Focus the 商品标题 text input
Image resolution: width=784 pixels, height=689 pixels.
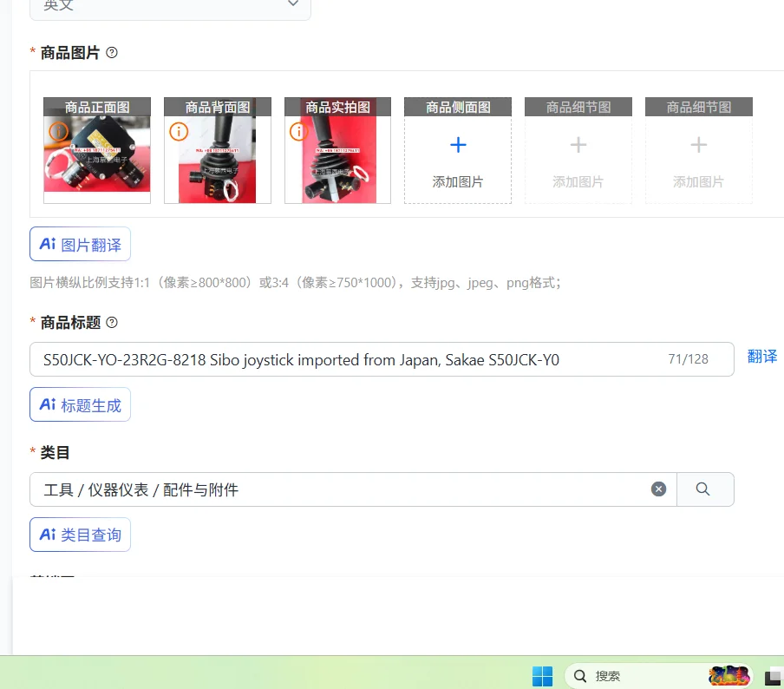[x=382, y=359]
